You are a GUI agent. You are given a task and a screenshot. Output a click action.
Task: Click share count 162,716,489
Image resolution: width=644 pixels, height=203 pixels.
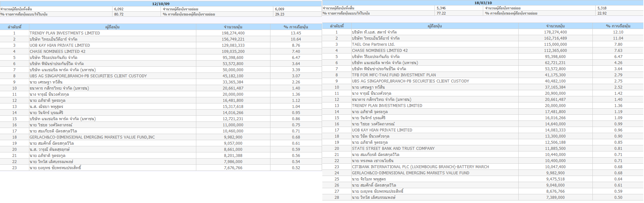pos(555,38)
